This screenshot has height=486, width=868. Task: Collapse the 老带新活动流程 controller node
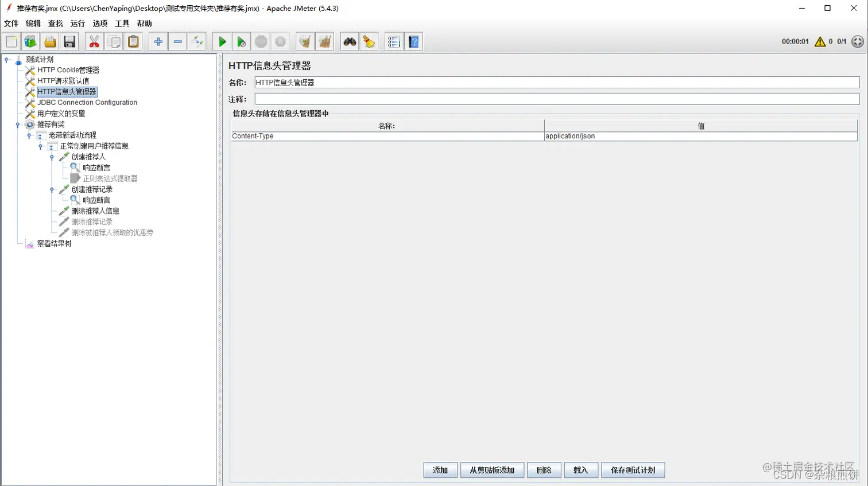tap(29, 135)
